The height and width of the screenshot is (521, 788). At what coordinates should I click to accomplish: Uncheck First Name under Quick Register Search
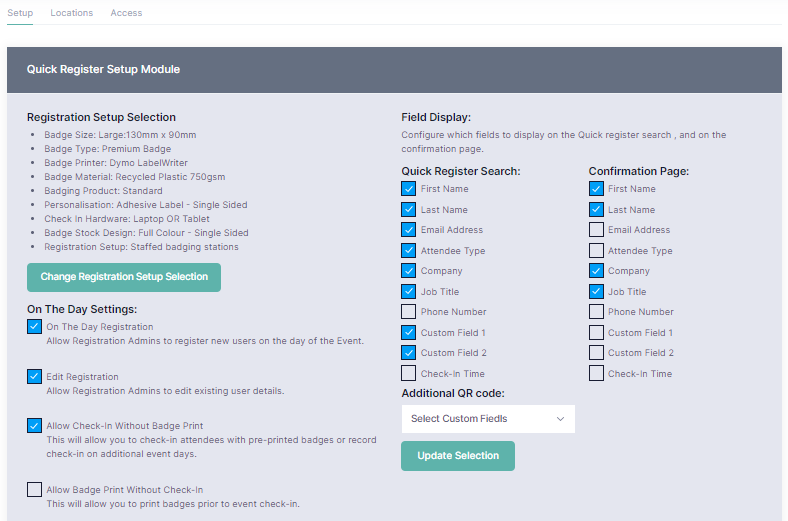(409, 189)
